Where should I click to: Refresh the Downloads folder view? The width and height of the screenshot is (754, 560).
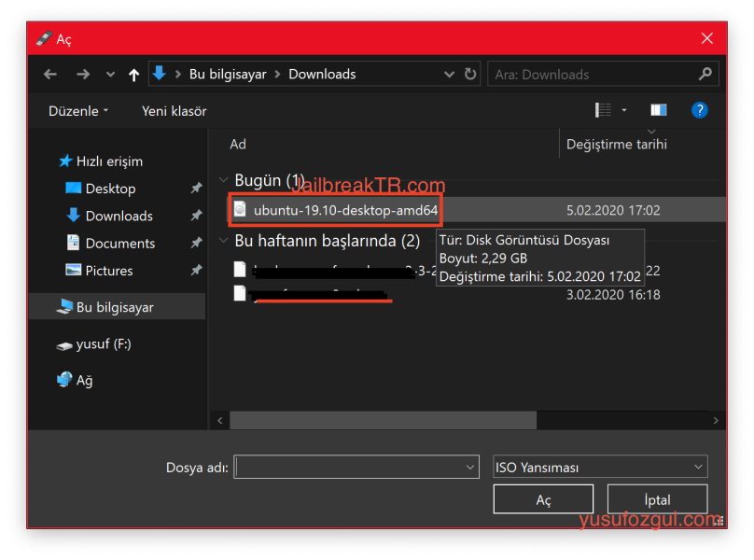click(x=470, y=75)
